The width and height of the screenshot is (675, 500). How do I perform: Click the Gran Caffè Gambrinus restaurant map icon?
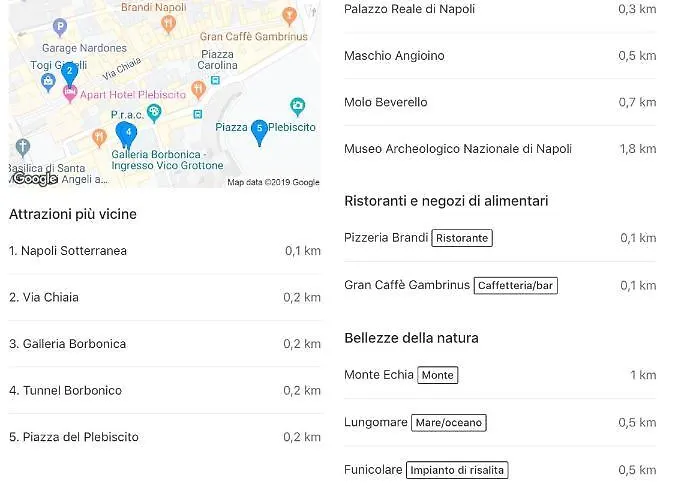point(290,15)
